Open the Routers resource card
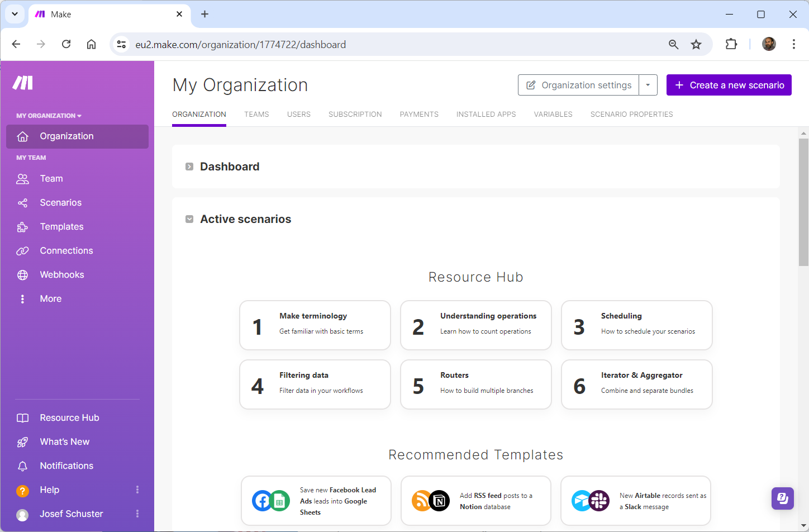The width and height of the screenshot is (809, 532). click(475, 384)
